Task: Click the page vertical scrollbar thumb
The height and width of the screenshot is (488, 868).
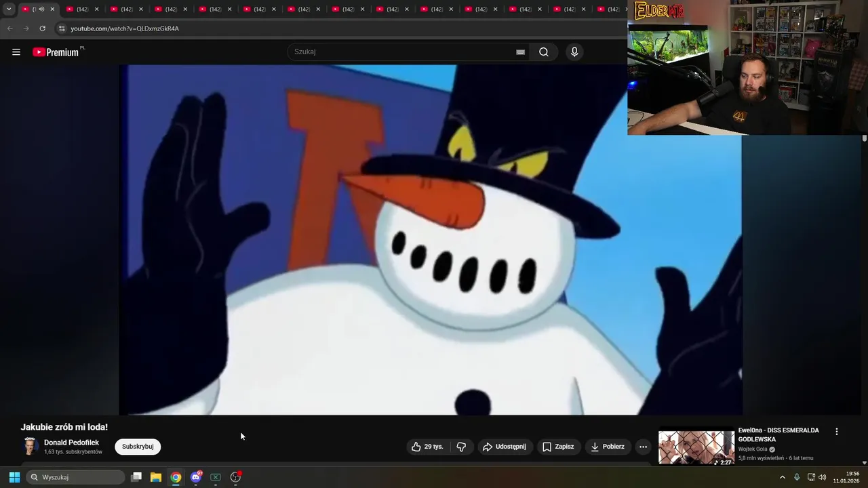Action: 864,138
